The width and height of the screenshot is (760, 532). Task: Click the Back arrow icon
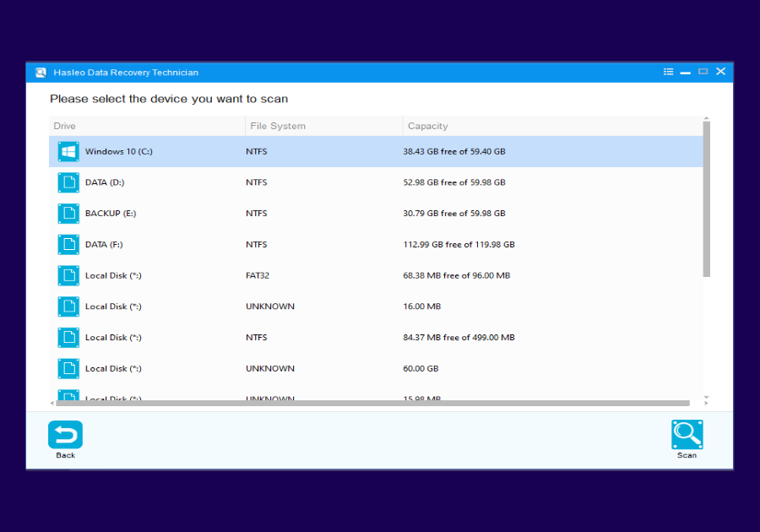click(65, 433)
